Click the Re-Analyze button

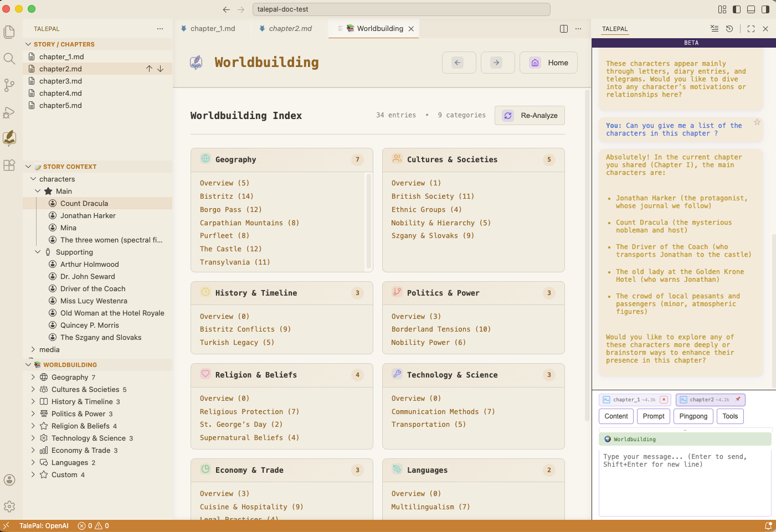(x=530, y=116)
